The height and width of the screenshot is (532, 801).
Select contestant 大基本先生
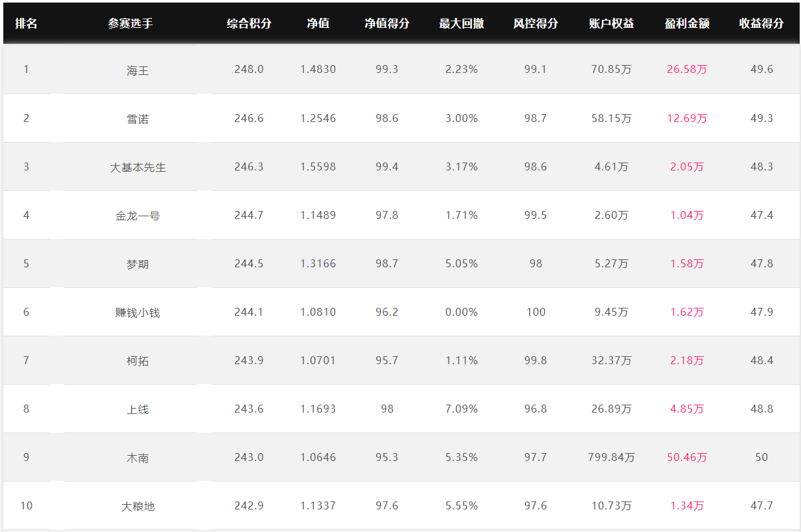(138, 167)
